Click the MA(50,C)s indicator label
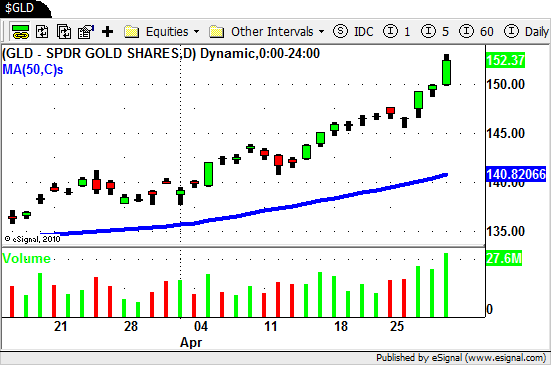The image size is (551, 365). click(33, 70)
